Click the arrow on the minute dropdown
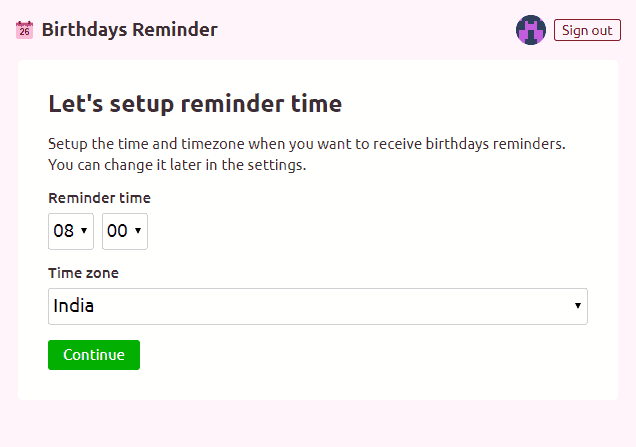 pos(138,231)
